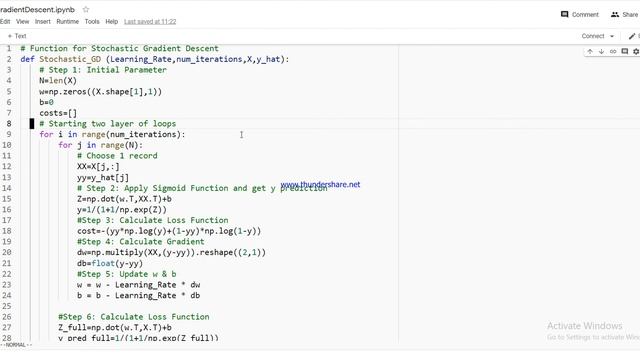Click the Share people icon
The height and width of the screenshot is (360, 640).
[615, 14]
